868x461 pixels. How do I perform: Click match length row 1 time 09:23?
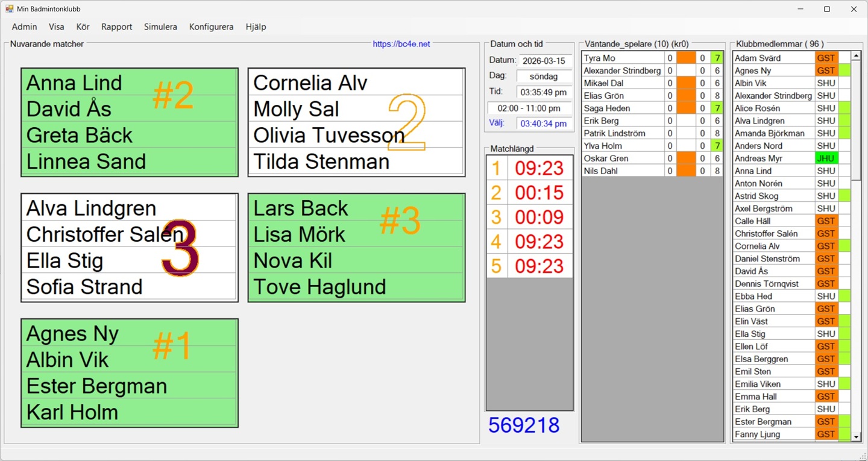539,168
